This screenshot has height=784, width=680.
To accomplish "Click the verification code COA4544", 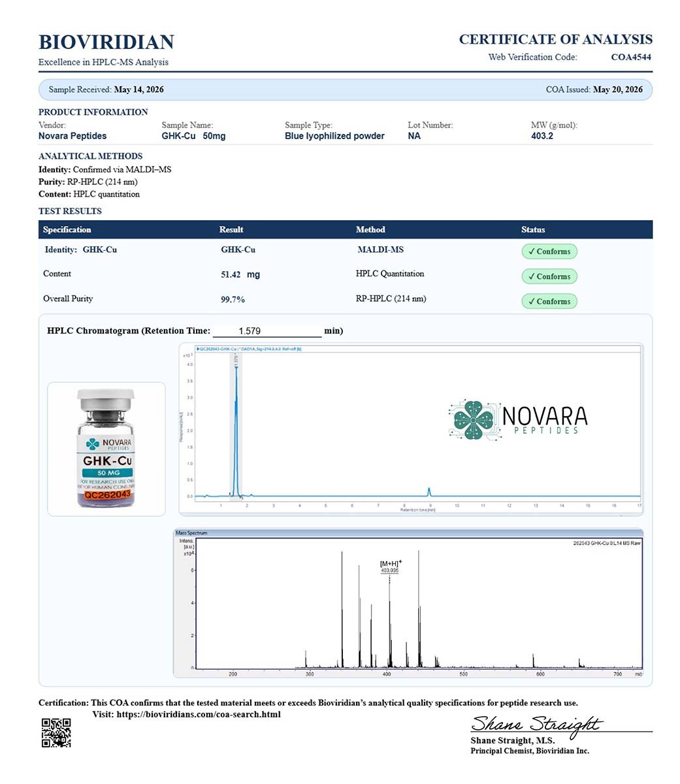I will (x=631, y=57).
